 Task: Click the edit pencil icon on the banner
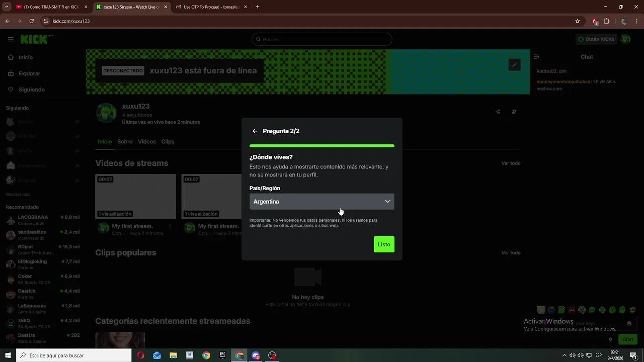(514, 65)
